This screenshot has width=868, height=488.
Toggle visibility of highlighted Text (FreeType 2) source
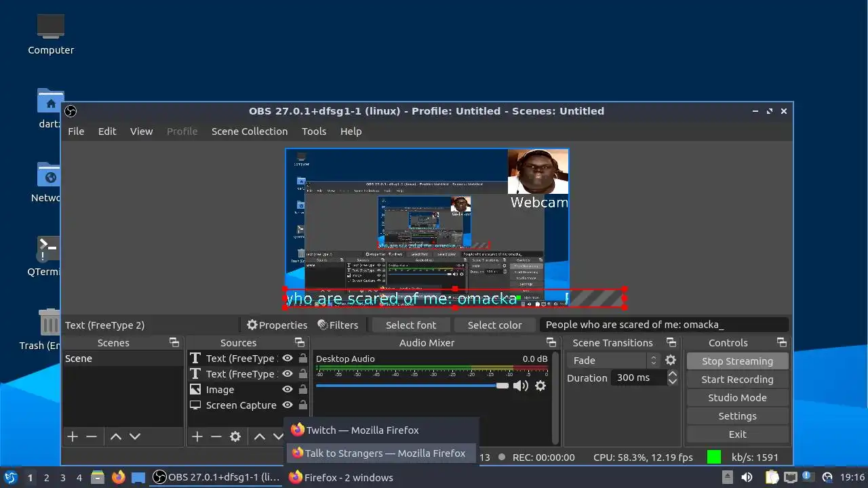pos(288,374)
